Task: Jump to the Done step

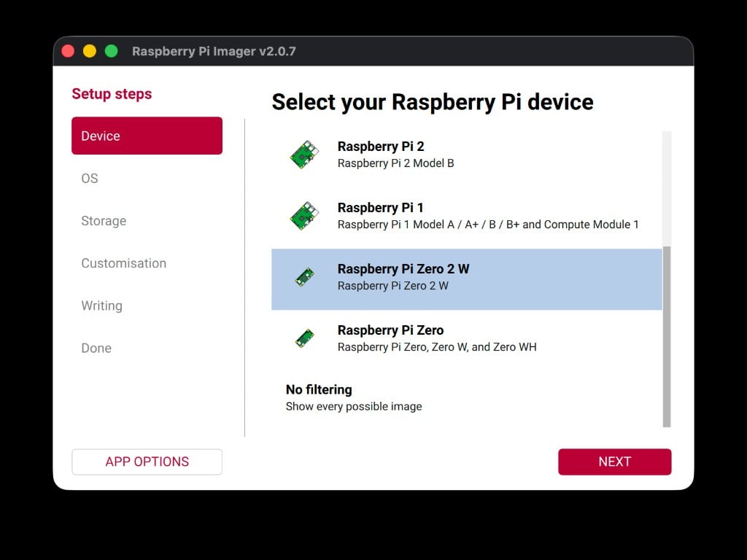Action: pos(96,348)
